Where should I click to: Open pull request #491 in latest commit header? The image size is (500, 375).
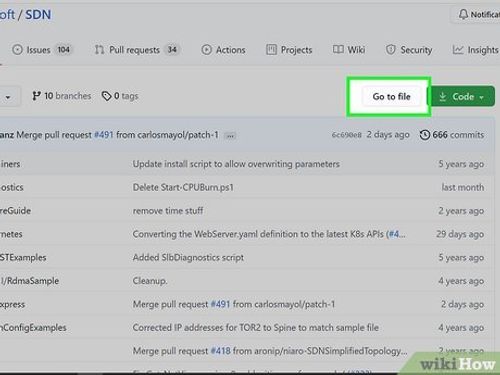104,135
